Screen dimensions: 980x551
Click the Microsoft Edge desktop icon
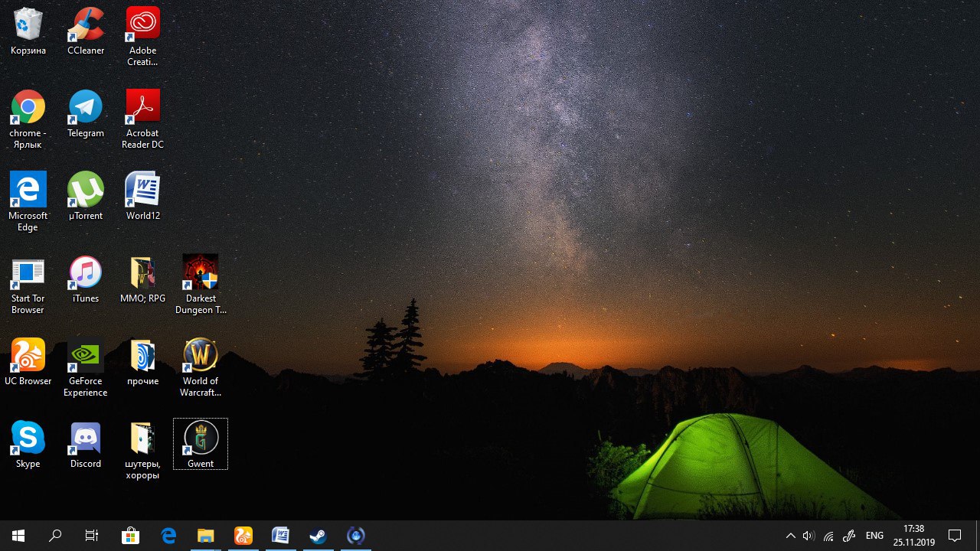click(28, 202)
